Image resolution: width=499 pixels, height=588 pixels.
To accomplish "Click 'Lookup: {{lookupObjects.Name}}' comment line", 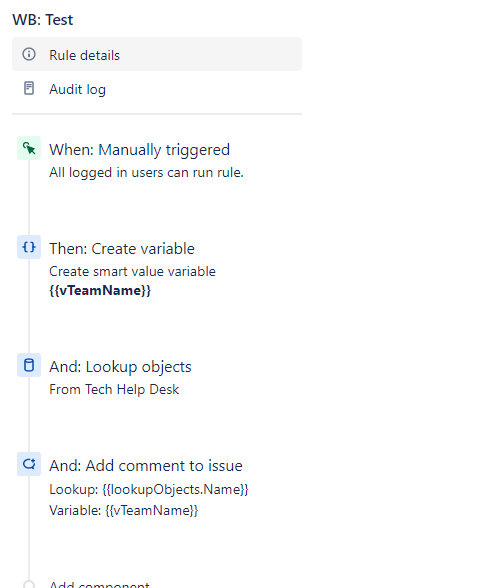I will pyautogui.click(x=149, y=489).
